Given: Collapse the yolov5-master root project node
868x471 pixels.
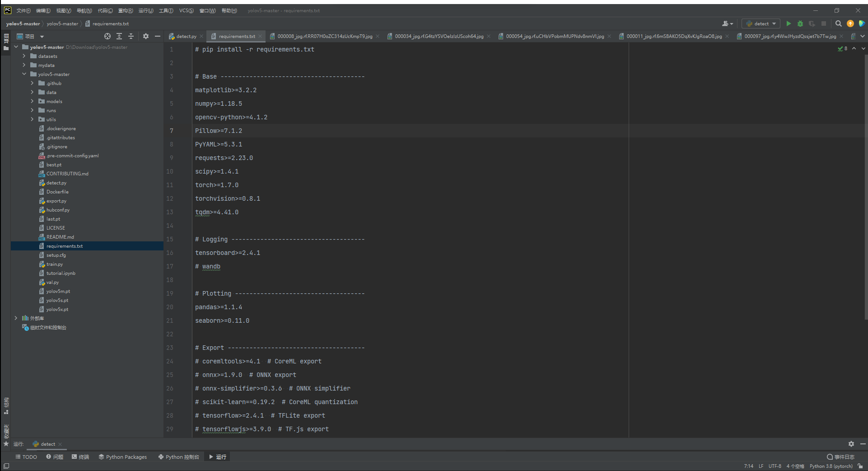Looking at the screenshot, I should tap(16, 47).
